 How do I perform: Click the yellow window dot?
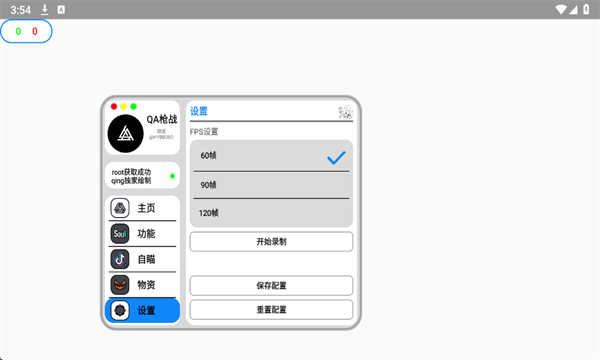124,106
